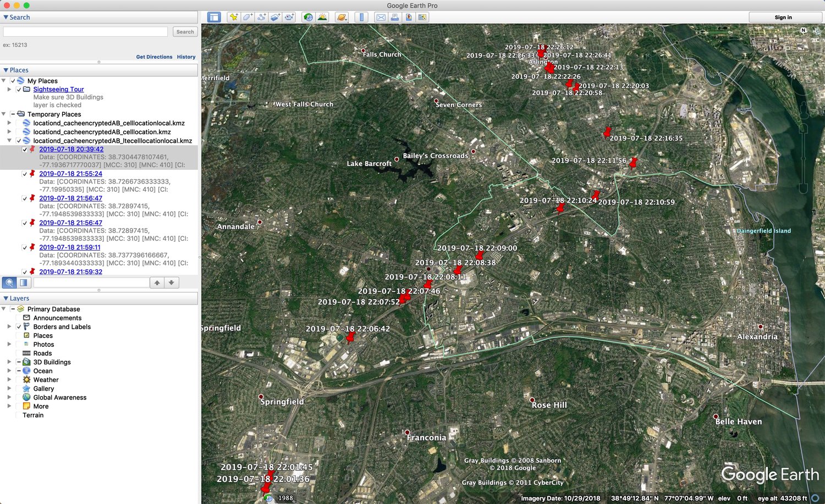Viewport: 825px width, 504px height.
Task: Expand the Weather layer
Action: tap(9, 379)
